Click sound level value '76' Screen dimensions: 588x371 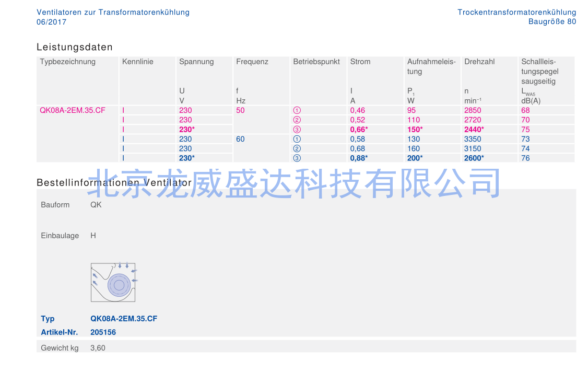click(525, 158)
